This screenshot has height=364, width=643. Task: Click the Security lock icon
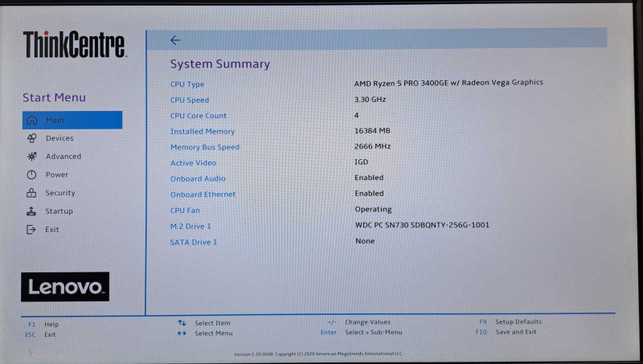click(x=31, y=193)
